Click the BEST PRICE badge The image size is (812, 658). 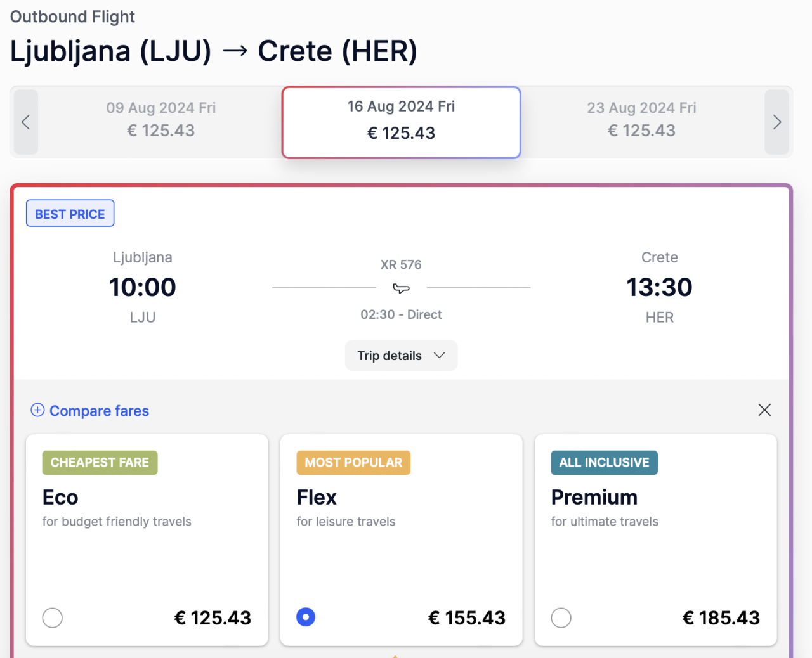(x=70, y=214)
